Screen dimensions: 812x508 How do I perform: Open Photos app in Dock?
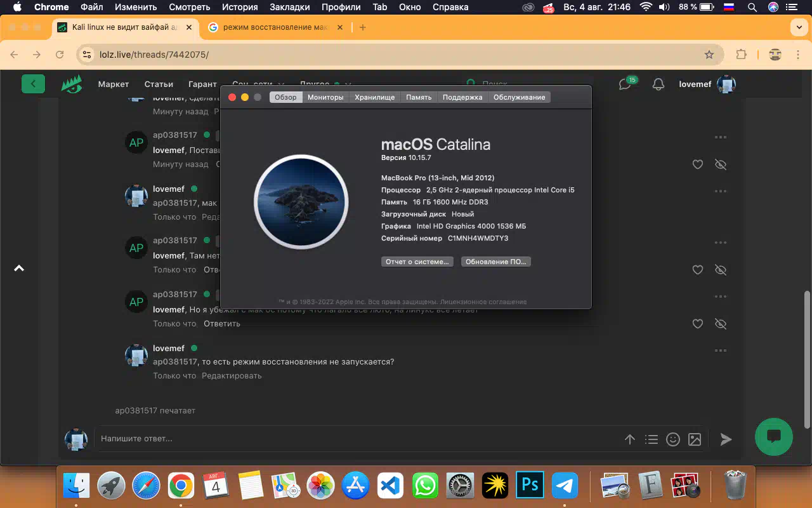[x=320, y=486]
